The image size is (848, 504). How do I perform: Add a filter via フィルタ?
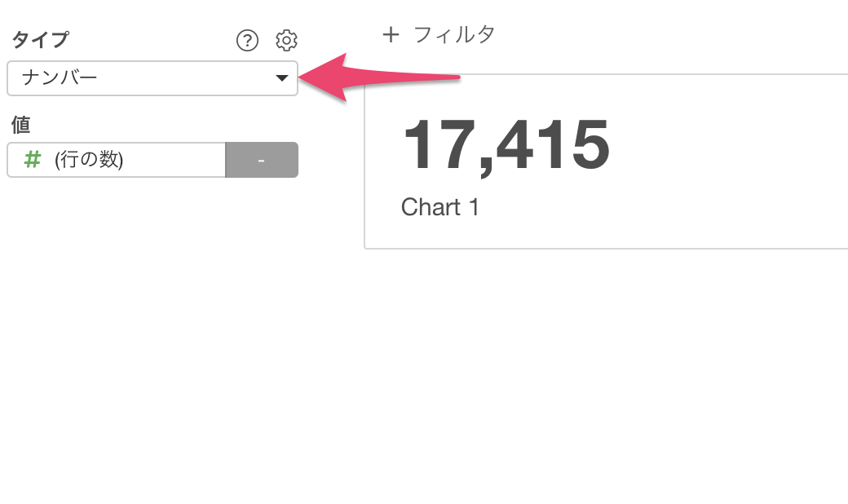(x=439, y=35)
